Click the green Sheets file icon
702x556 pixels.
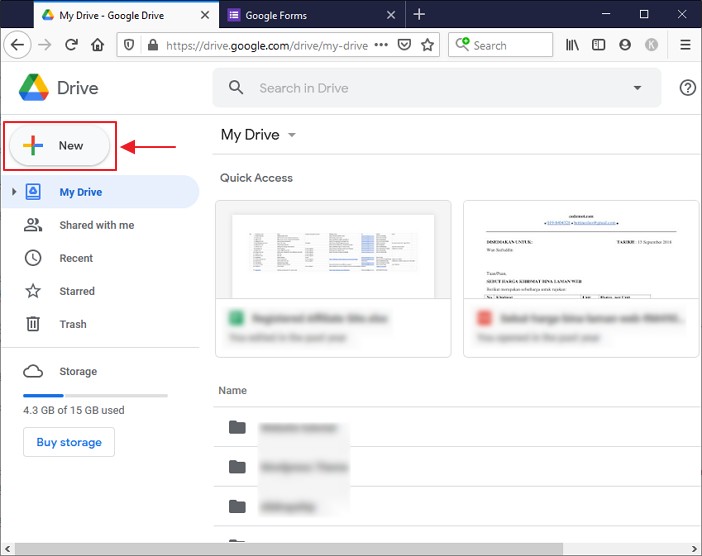pyautogui.click(x=236, y=318)
